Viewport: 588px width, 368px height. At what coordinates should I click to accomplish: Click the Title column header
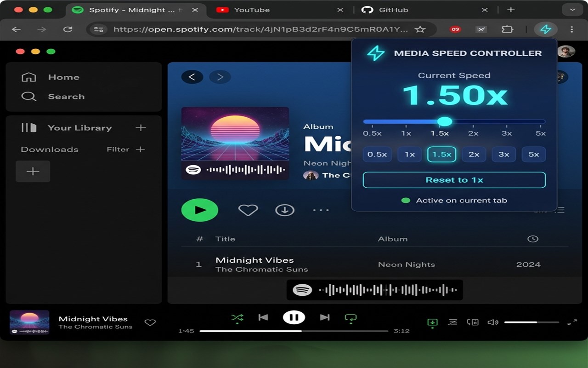[x=225, y=239]
